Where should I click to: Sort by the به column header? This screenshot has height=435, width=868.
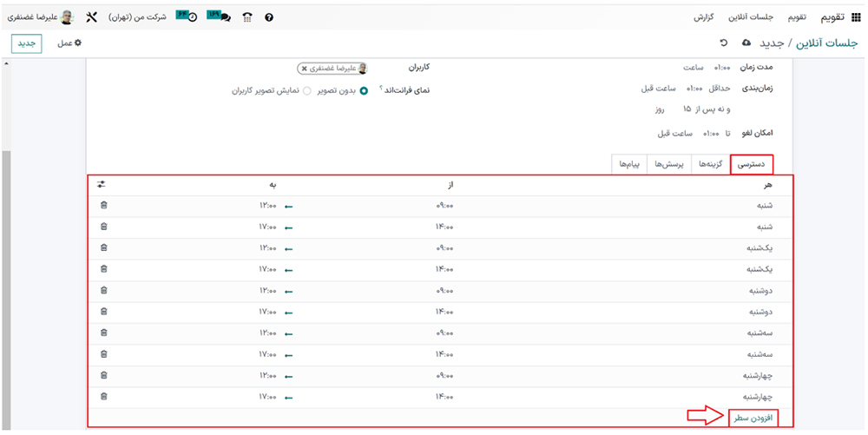pos(273,185)
